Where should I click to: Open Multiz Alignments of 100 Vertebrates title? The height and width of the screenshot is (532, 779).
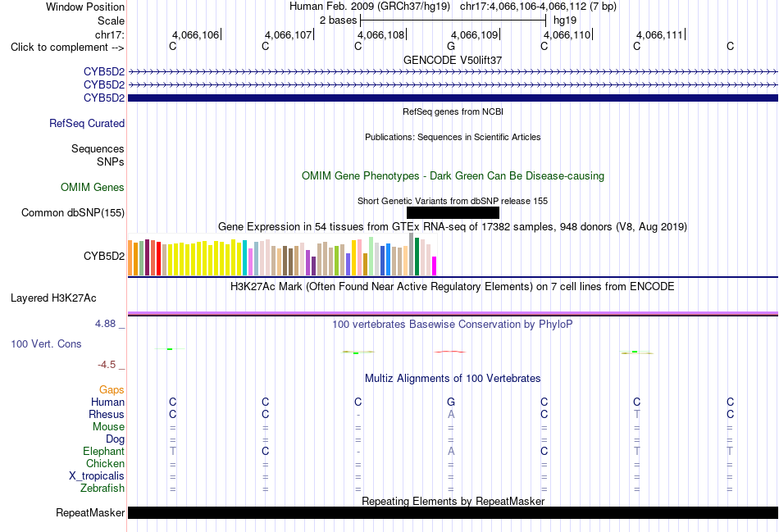pyautogui.click(x=453, y=379)
